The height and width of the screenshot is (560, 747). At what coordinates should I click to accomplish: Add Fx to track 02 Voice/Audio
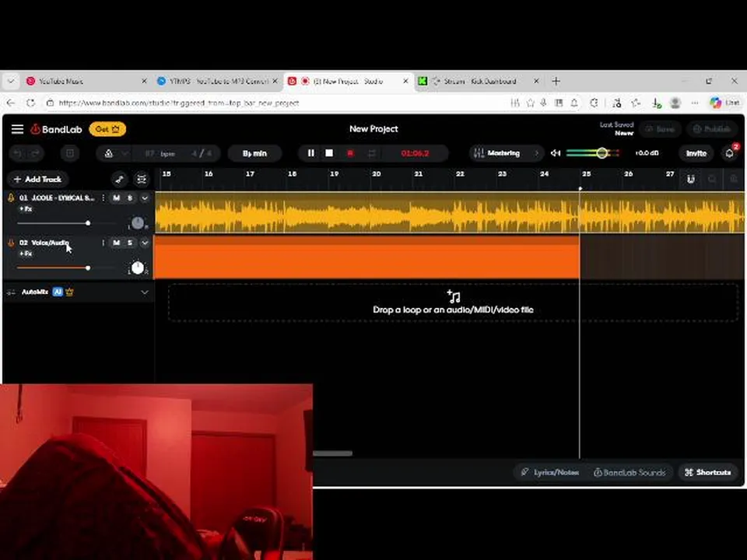(26, 254)
